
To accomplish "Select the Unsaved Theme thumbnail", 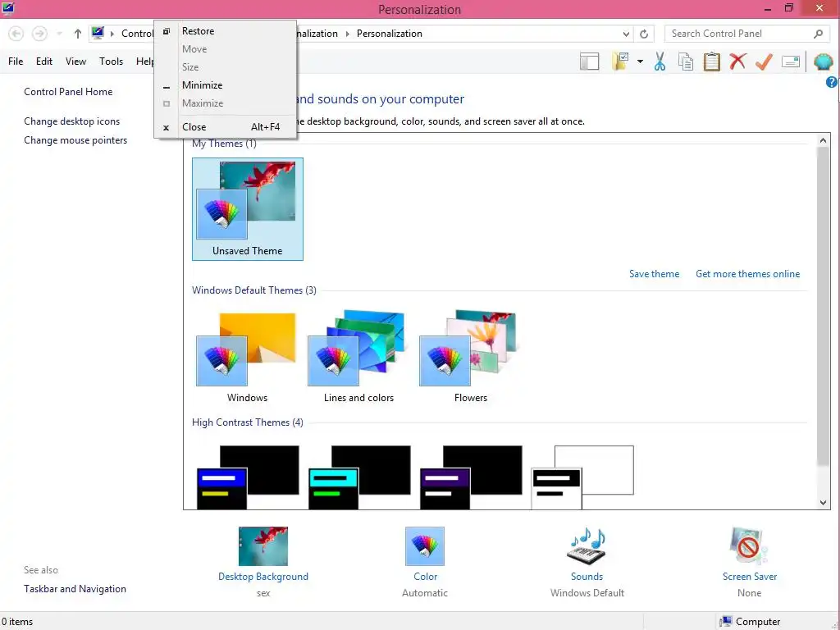I will click(248, 209).
